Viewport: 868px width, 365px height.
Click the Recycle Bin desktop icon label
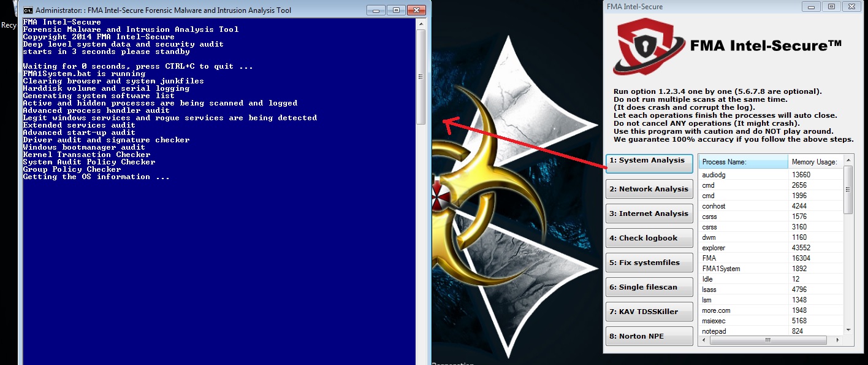[x=8, y=25]
